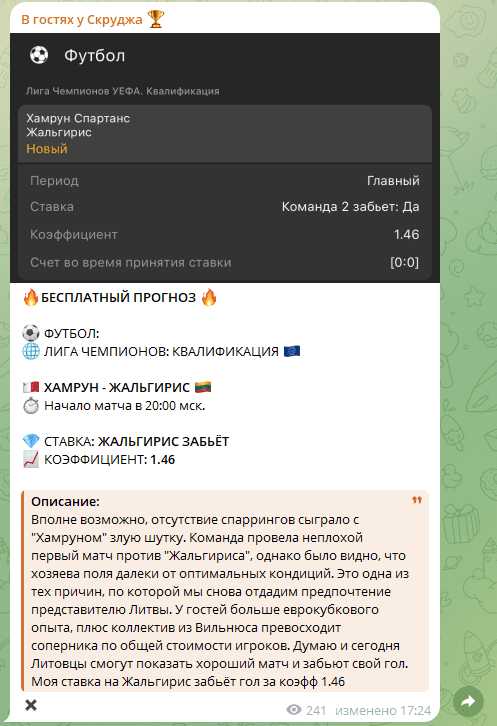Click the Период label in bet slip
The image size is (497, 726).
pos(54,181)
